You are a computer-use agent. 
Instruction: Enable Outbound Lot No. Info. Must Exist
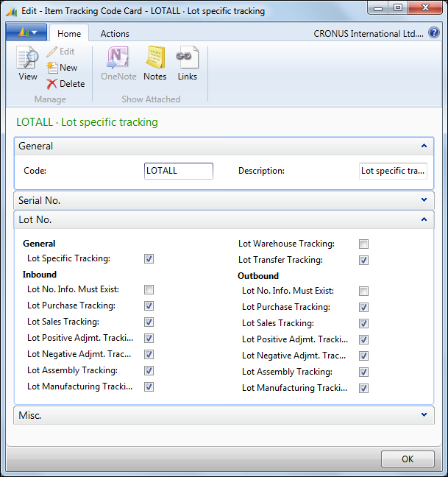pos(364,291)
